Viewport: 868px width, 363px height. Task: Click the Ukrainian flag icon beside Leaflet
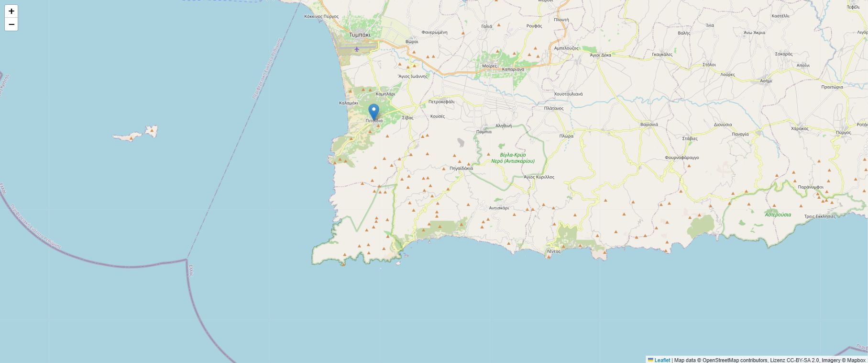point(651,360)
